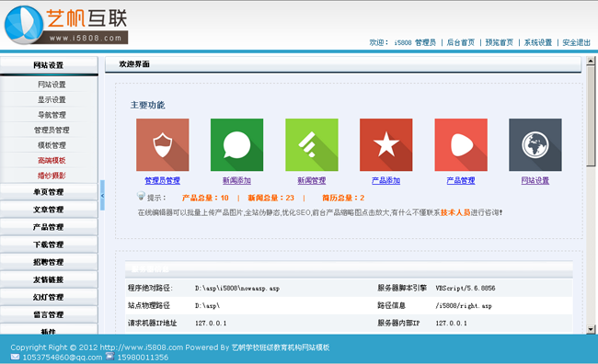The height and width of the screenshot is (364, 598).
Task: Click the 新闻管理 green icon tile
Action: [312, 145]
